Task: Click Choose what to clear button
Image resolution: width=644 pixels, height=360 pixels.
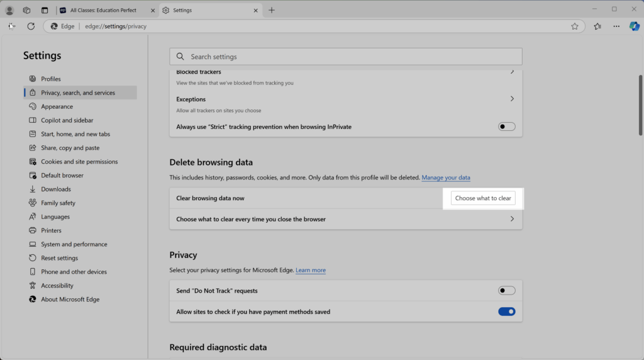Action: click(x=483, y=198)
